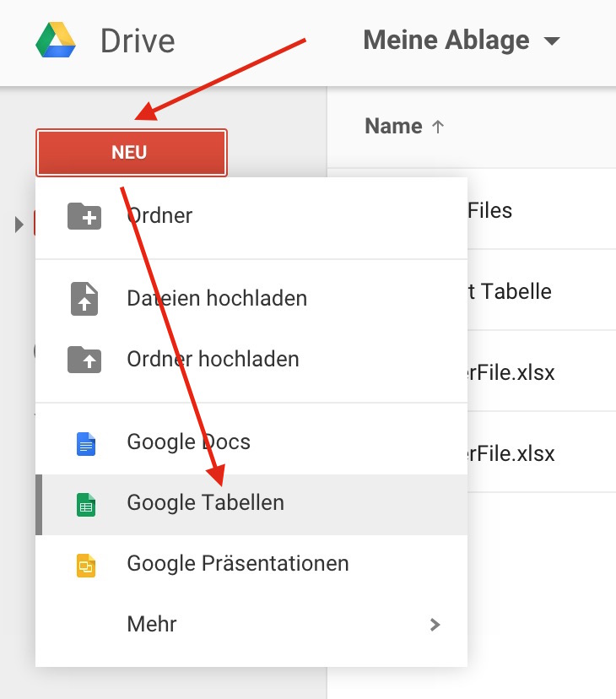Choose Ordner from the menu
This screenshot has width=616, height=699.
pyautogui.click(x=251, y=218)
